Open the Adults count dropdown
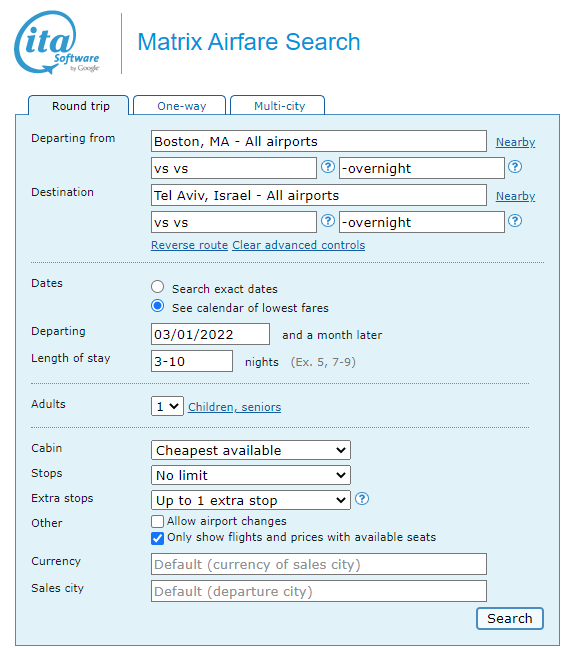The image size is (570, 660). tap(167, 406)
